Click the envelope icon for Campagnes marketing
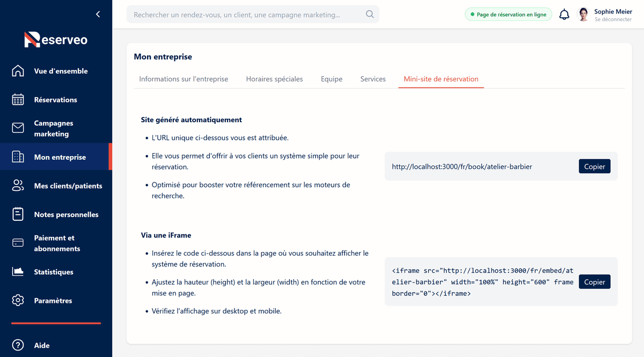The width and height of the screenshot is (644, 357). [18, 128]
